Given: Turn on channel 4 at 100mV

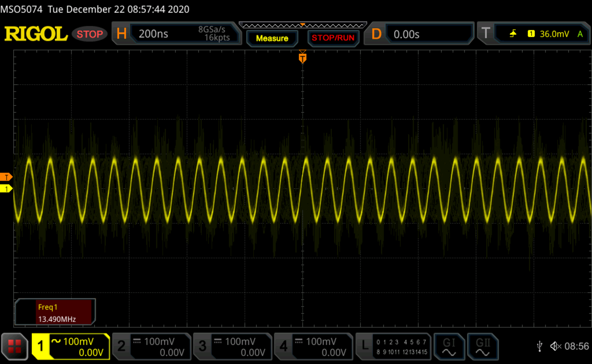Looking at the screenshot, I should coord(313,347).
